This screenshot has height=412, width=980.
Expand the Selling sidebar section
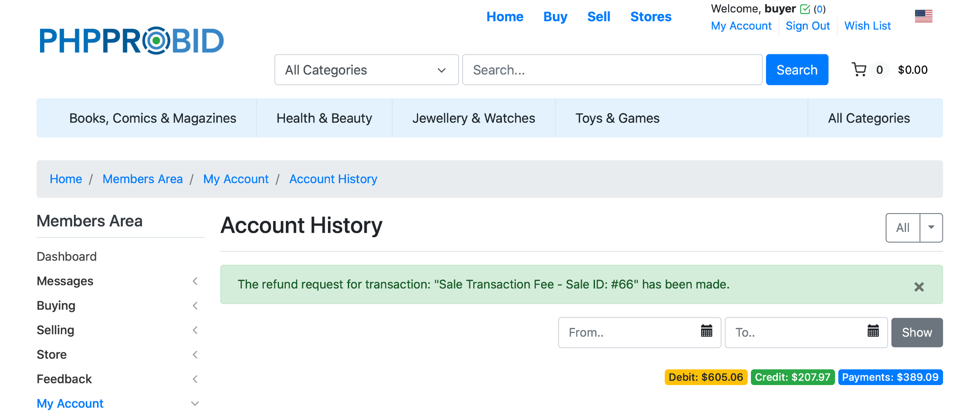pos(195,330)
